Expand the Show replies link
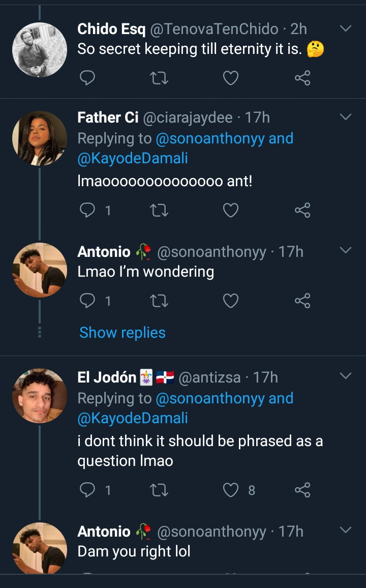 tap(123, 333)
